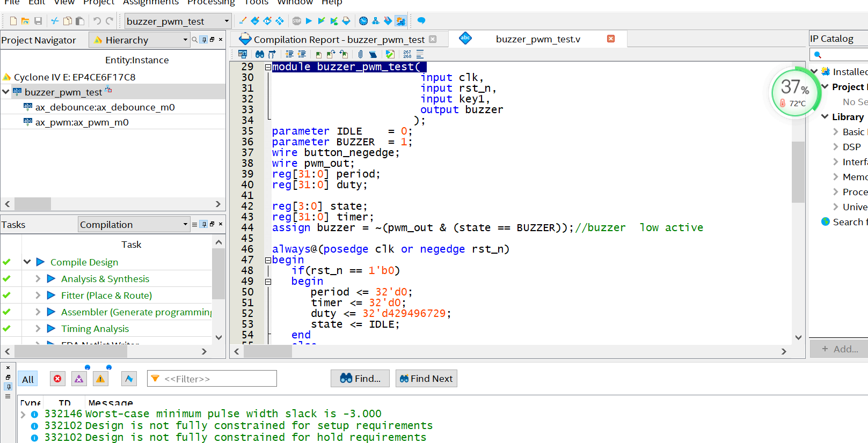Switch to buzzer_pwm_test.v tab
This screenshot has width=868, height=443.
[538, 39]
